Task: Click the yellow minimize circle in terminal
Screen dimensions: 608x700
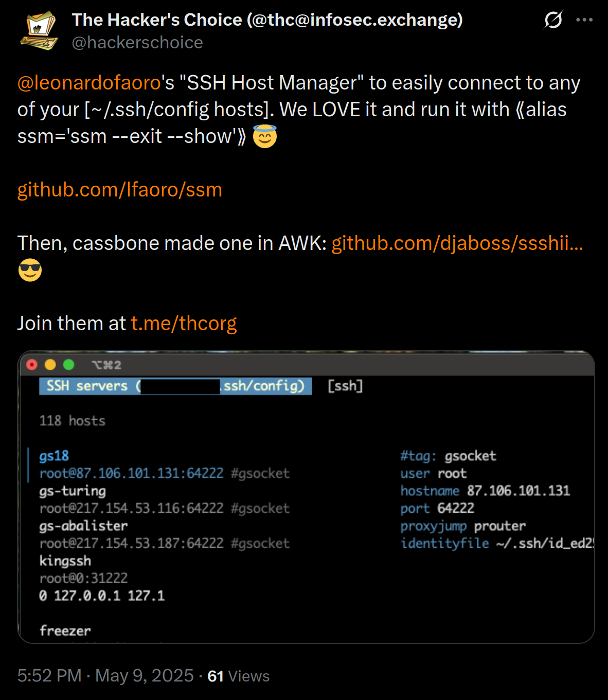Action: (x=50, y=365)
